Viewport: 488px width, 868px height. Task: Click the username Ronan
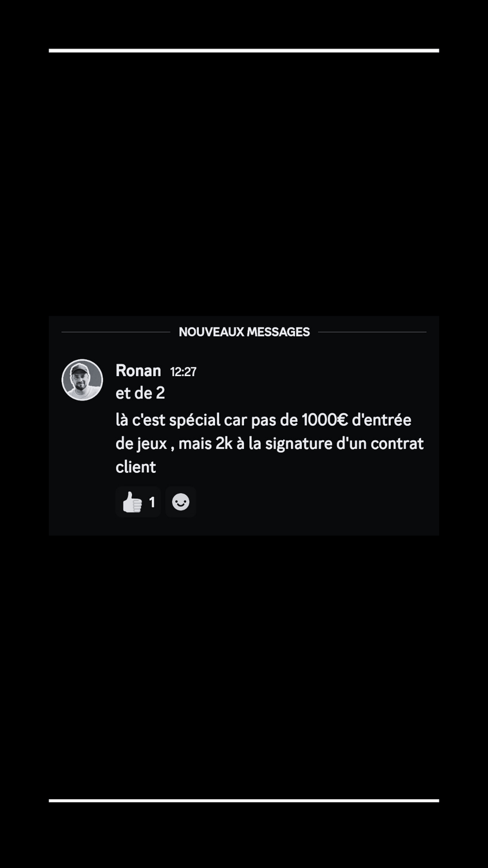tap(138, 370)
